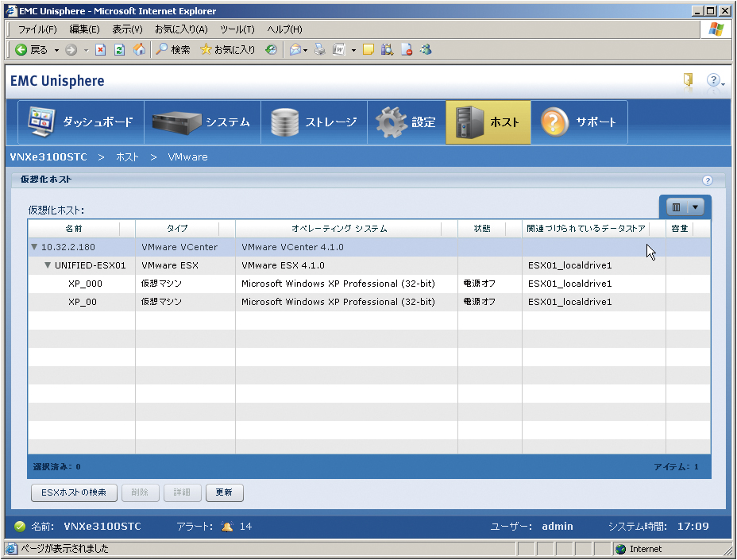The height and width of the screenshot is (560, 737).
Task: Open IE history icon
Action: pyautogui.click(x=271, y=49)
